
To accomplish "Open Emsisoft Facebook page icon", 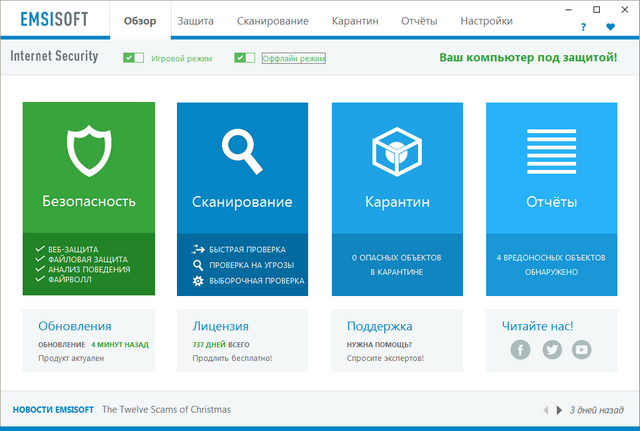I will (520, 350).
